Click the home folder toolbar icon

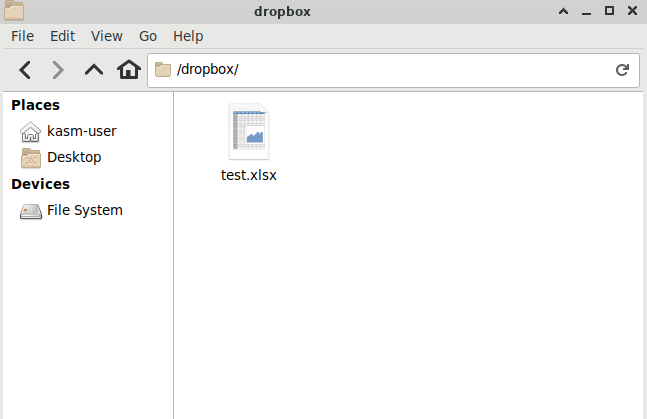(128, 70)
